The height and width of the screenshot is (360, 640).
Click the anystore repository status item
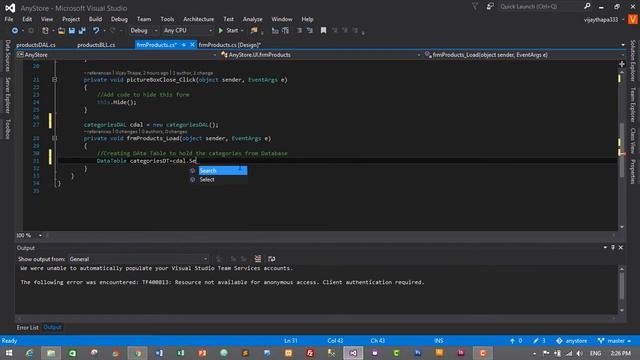(571, 341)
